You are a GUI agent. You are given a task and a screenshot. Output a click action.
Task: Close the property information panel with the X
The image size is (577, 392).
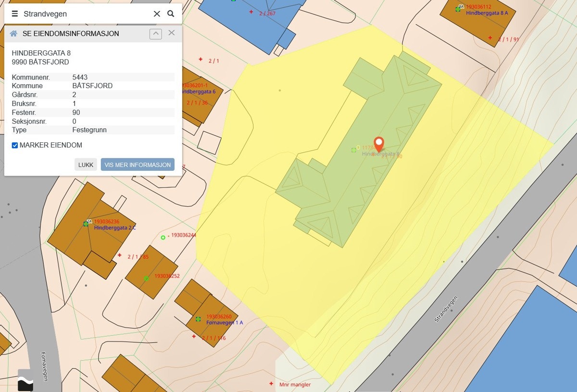[x=171, y=33]
